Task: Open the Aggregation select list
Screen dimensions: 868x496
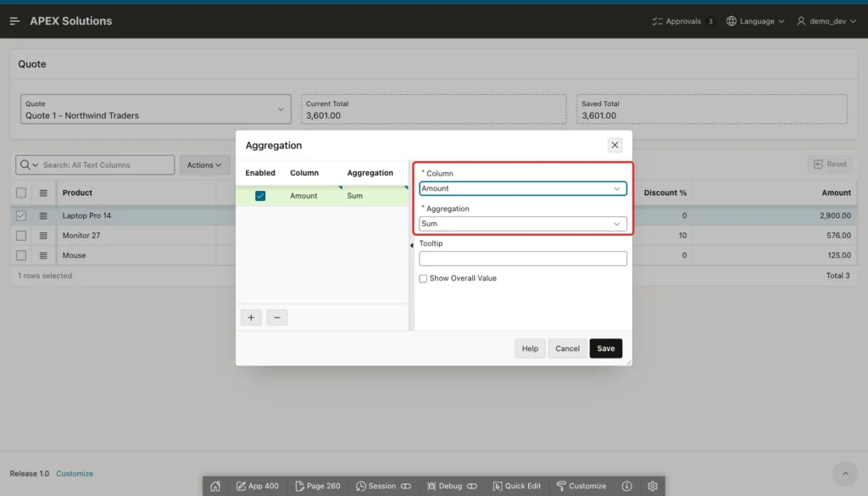Action: click(522, 224)
